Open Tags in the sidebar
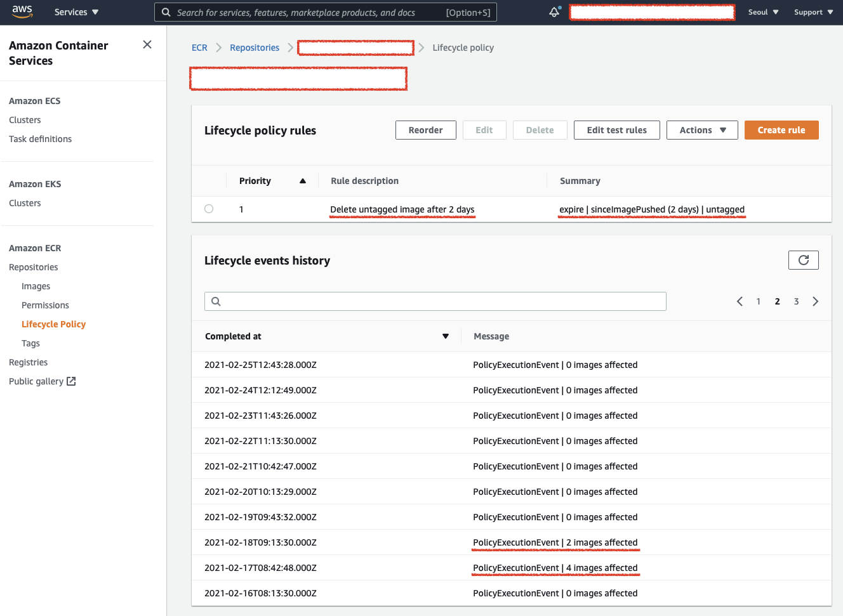This screenshot has width=843, height=616. (30, 343)
